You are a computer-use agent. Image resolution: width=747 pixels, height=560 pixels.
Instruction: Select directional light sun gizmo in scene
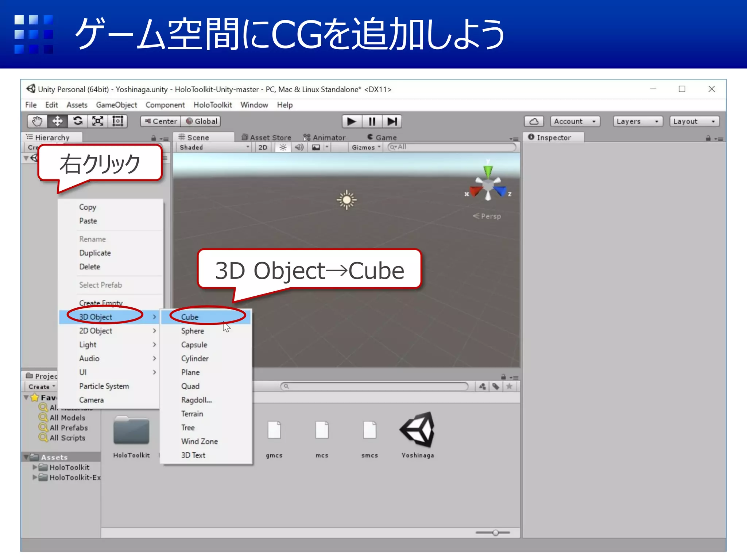point(347,200)
